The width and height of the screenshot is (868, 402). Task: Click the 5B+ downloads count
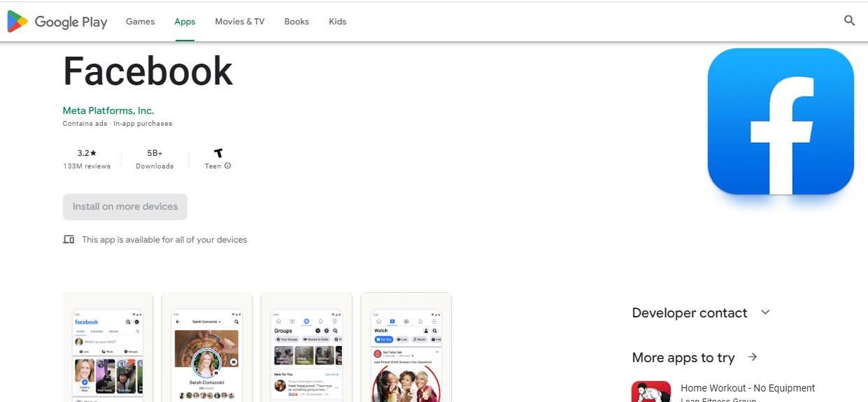click(x=155, y=152)
